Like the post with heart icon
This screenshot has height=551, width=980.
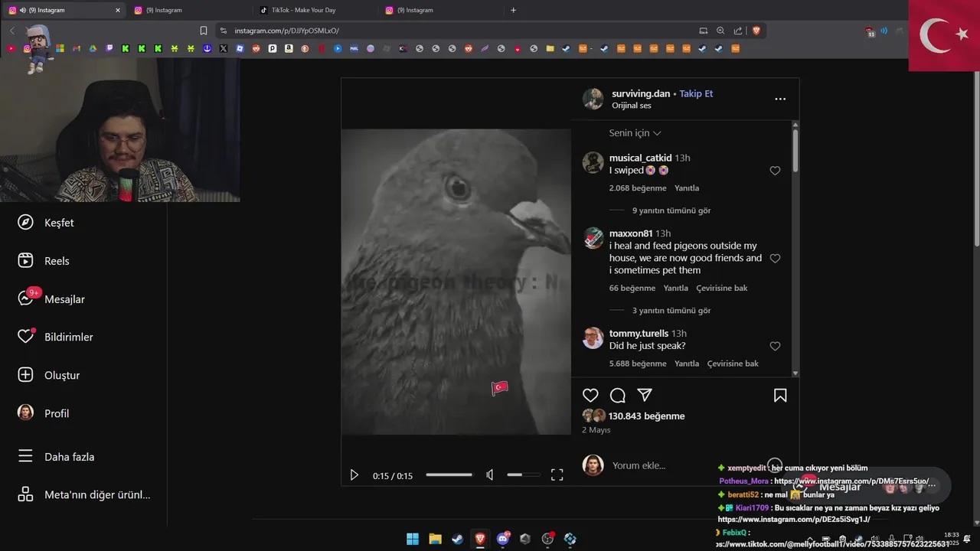pyautogui.click(x=590, y=396)
